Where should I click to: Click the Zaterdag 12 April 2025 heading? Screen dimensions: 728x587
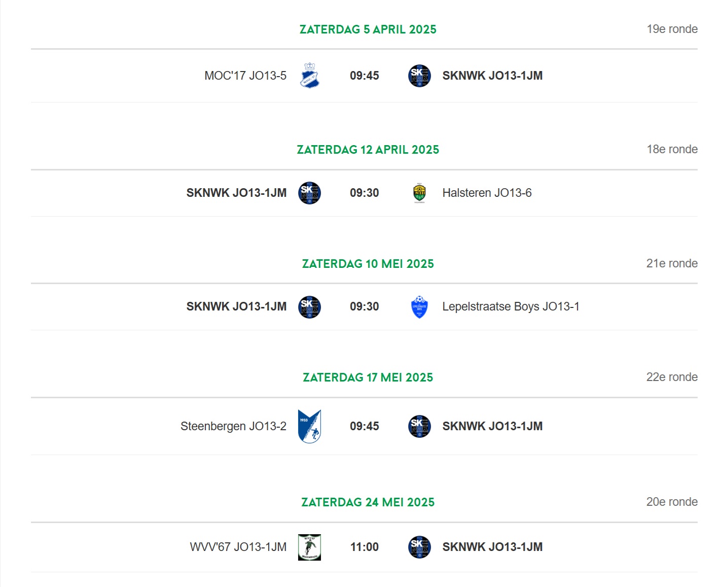point(368,150)
